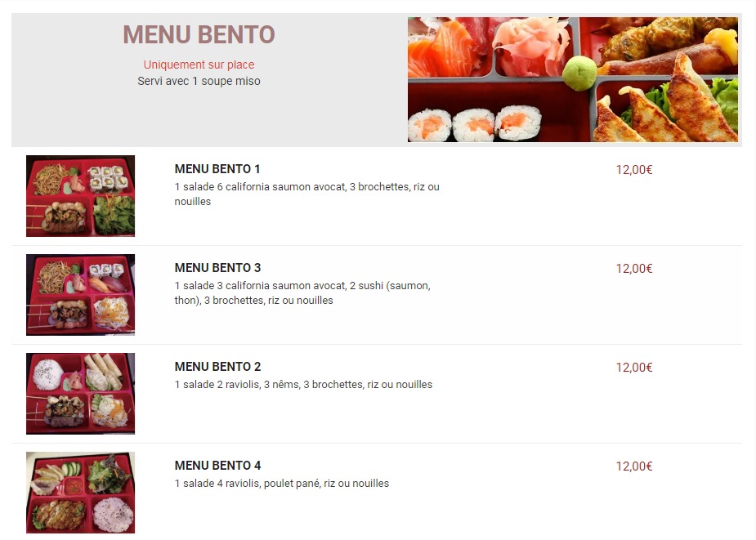This screenshot has width=756, height=540.
Task: Click the 'Servi avec 1 soupe miso' text
Action: pyautogui.click(x=199, y=81)
